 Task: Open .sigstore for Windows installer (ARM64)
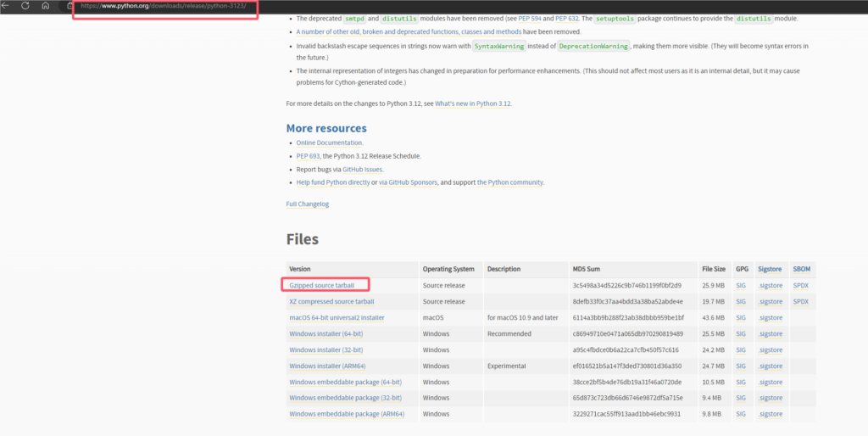770,366
